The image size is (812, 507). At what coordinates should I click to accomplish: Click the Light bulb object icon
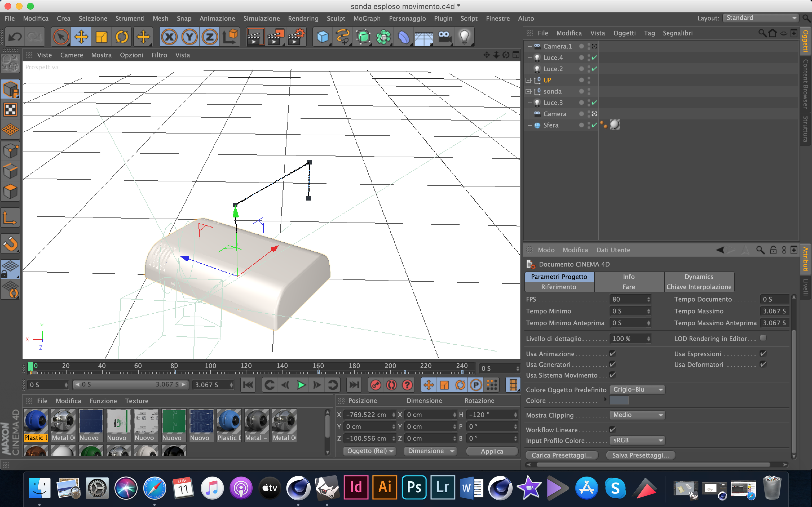[465, 37]
